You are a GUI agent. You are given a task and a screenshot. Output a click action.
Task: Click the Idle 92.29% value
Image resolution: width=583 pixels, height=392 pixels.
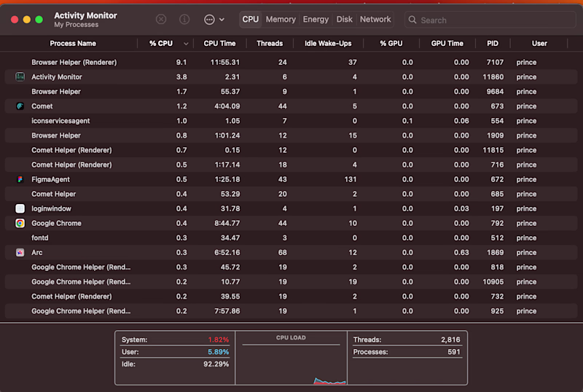(216, 364)
